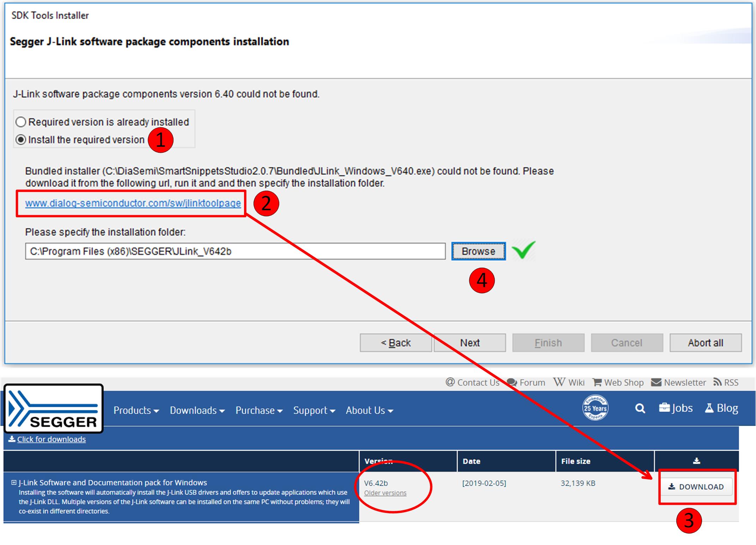Open the Blog page
The height and width of the screenshot is (545, 756).
(x=721, y=408)
